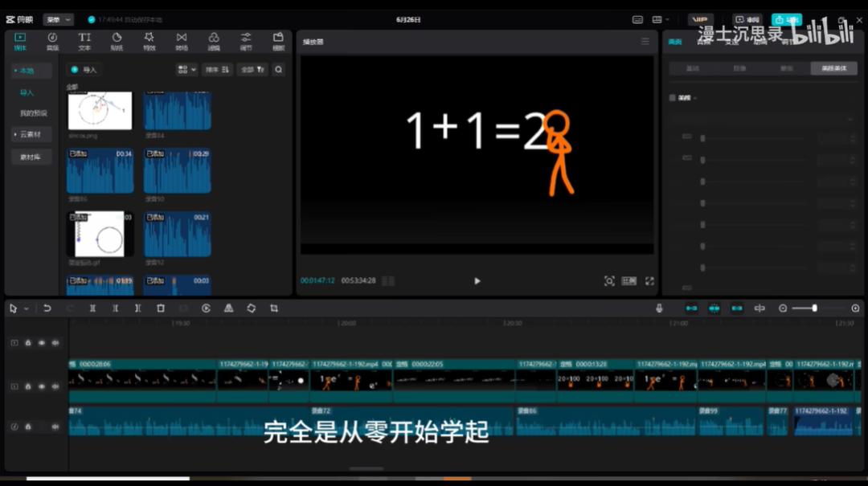Adjust the timeline zoom slider handle
Image resolution: width=868 pixels, height=486 pixels.
click(814, 308)
